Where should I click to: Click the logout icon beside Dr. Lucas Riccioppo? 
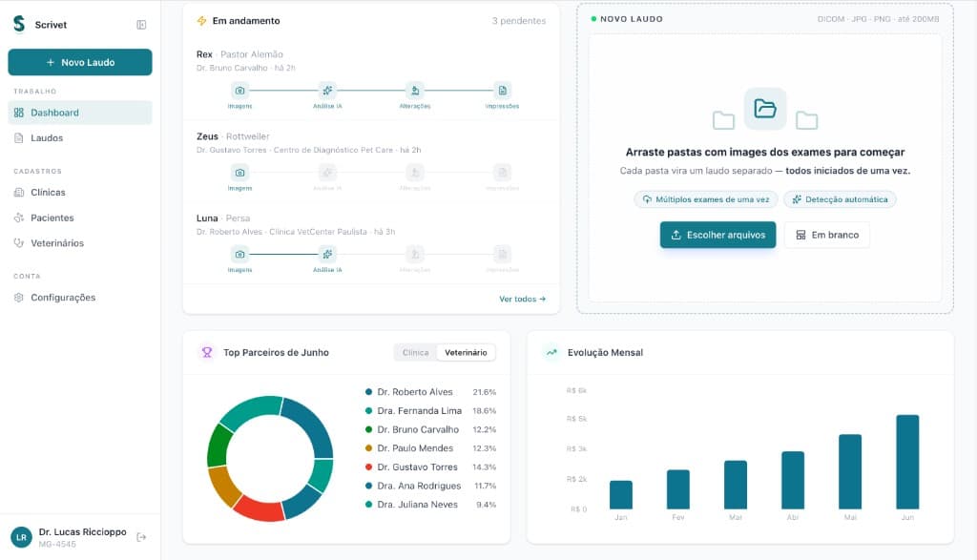point(141,537)
